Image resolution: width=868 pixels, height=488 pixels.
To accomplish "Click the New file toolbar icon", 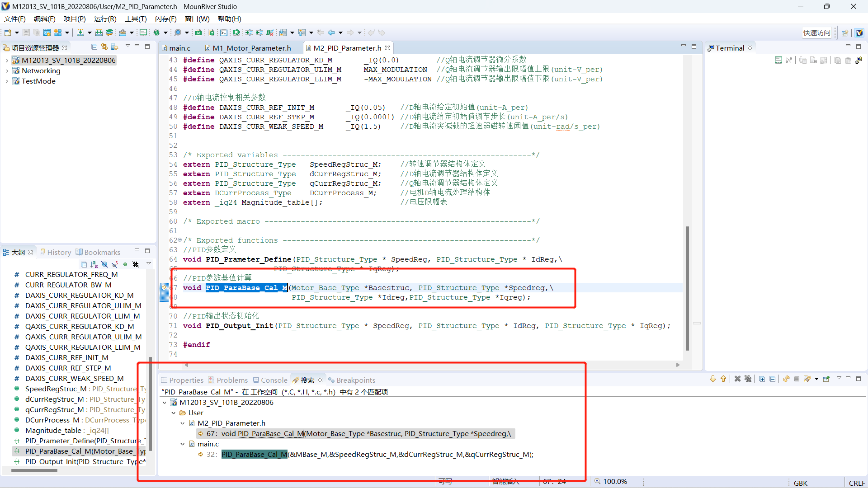I will (8, 33).
